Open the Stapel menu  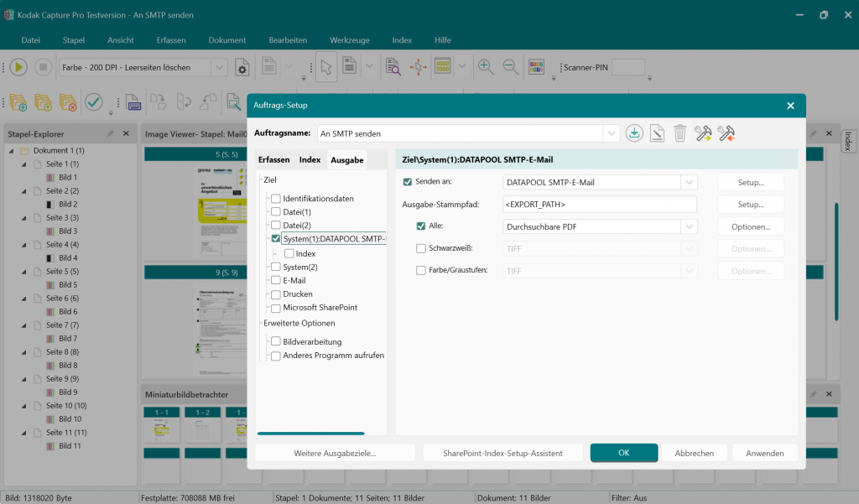tap(74, 40)
